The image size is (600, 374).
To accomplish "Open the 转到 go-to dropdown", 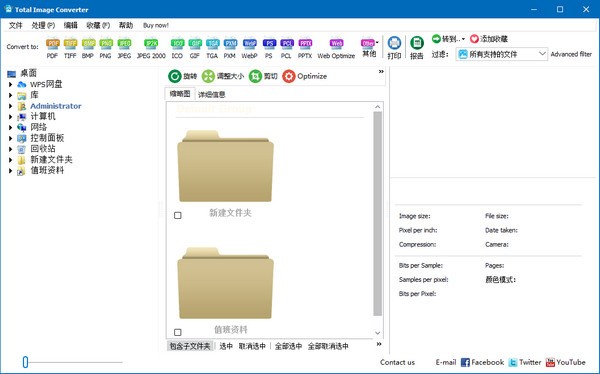I will pyautogui.click(x=448, y=39).
